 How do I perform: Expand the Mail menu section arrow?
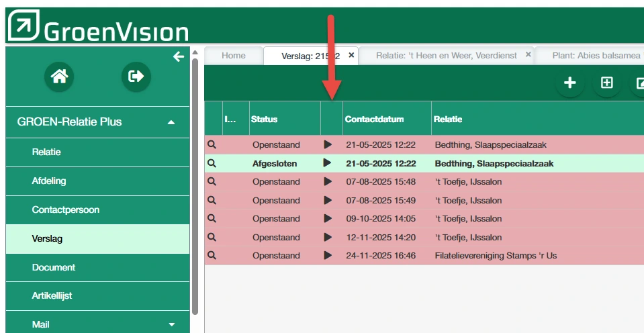(172, 324)
